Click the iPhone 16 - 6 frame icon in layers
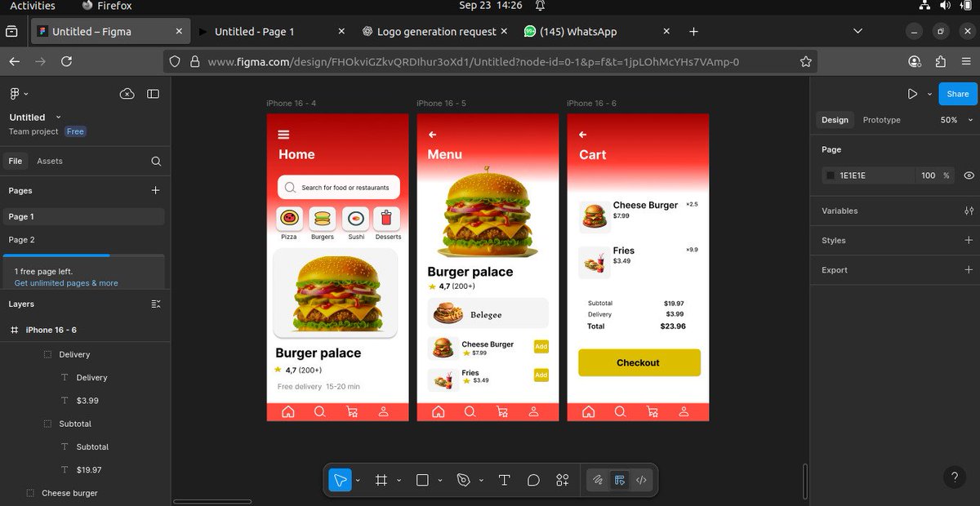The image size is (980, 506). [14, 330]
